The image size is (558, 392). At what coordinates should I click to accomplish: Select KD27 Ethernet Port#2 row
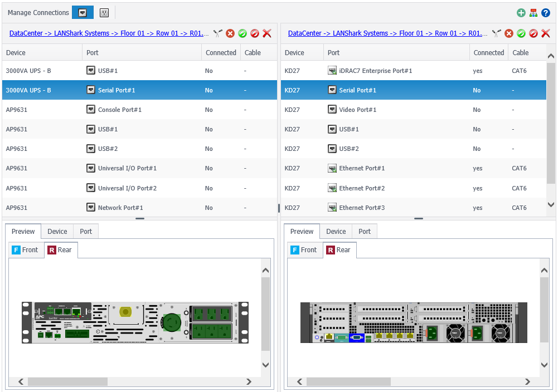click(x=414, y=188)
